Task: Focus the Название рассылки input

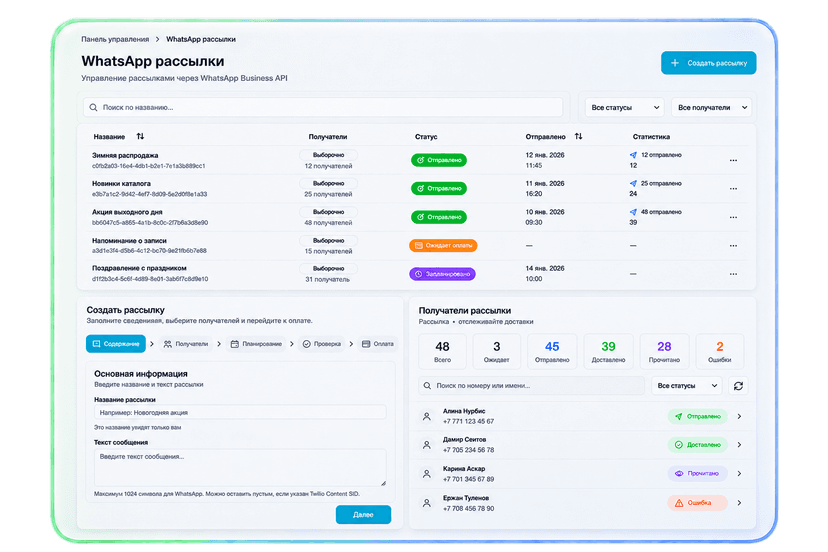Action: (240, 413)
